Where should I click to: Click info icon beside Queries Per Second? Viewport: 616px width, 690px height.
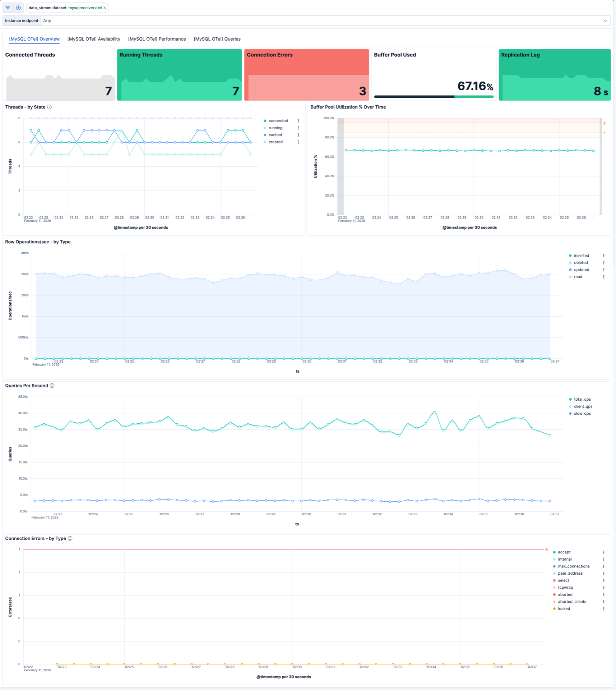(52, 386)
